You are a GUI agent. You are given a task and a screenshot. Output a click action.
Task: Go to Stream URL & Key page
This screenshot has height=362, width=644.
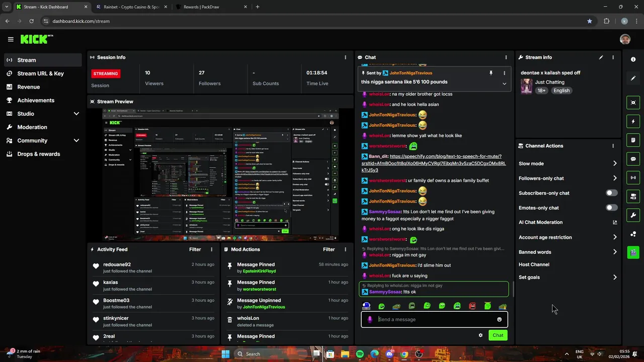click(x=43, y=73)
